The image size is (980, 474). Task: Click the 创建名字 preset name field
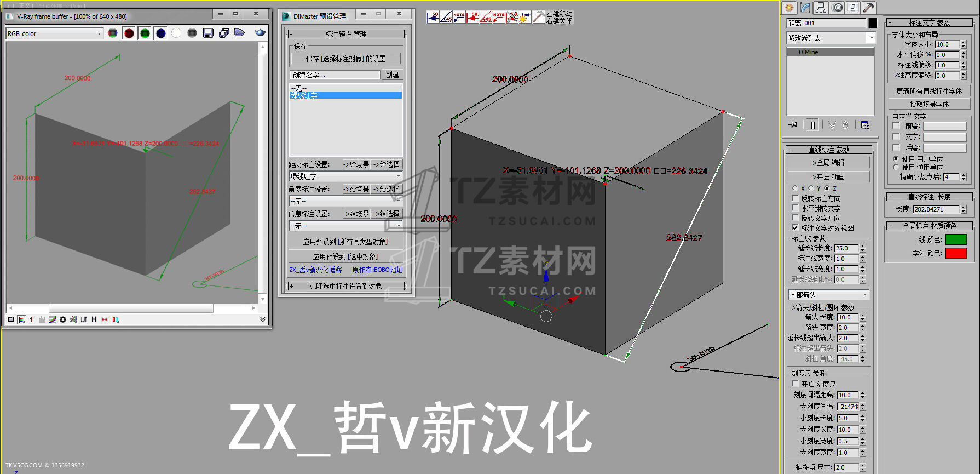pyautogui.click(x=335, y=75)
